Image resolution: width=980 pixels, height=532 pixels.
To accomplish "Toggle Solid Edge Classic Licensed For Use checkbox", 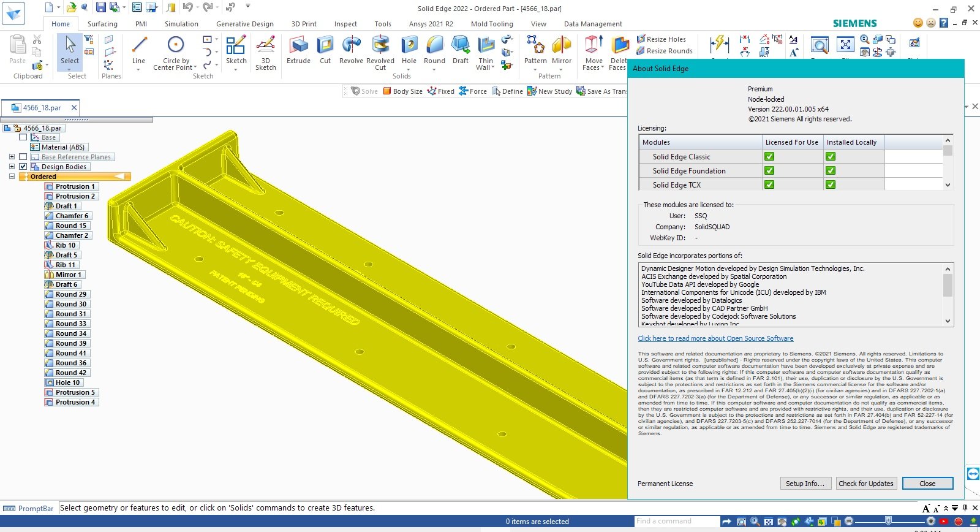I will point(769,156).
